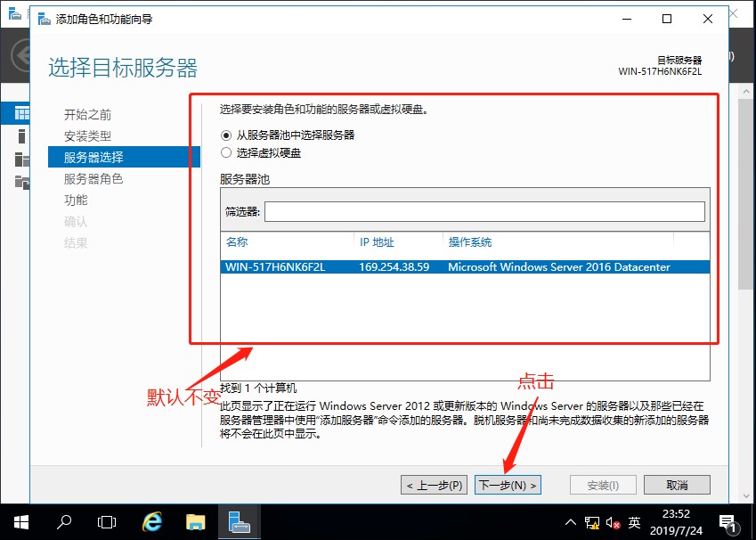Click Server Manager taskbar icon
The height and width of the screenshot is (540, 756).
click(x=240, y=522)
